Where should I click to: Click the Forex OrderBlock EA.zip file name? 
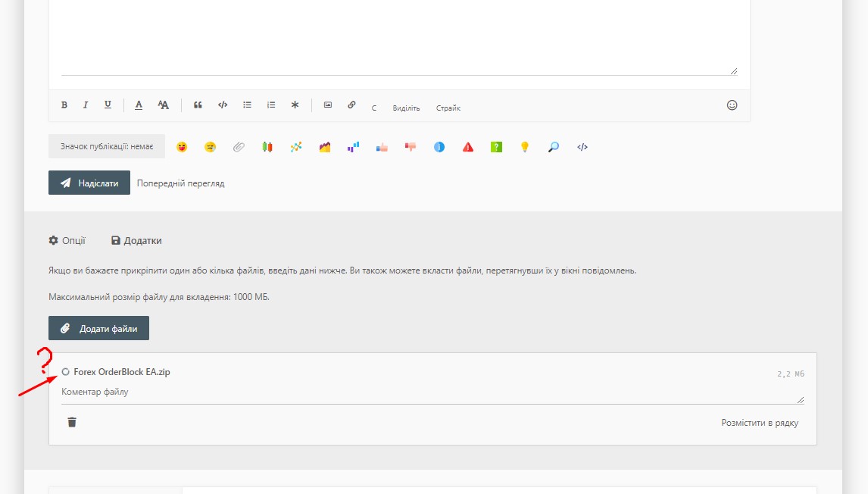[122, 371]
